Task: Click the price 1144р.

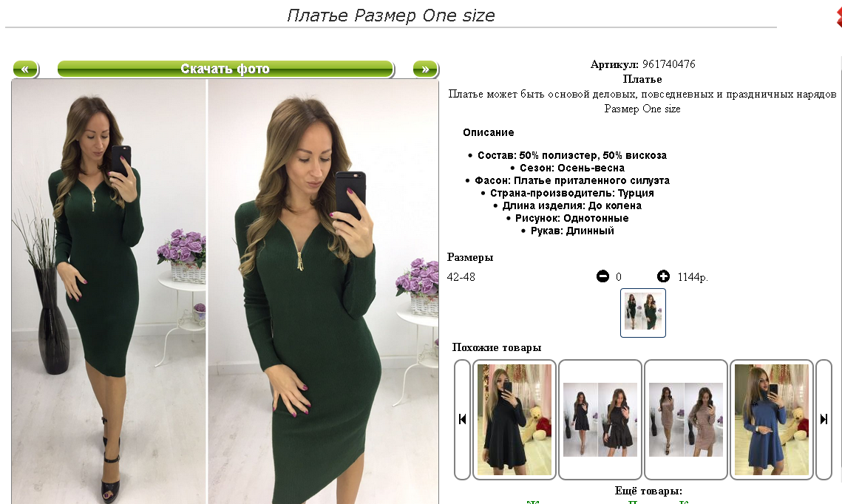Action: click(693, 277)
